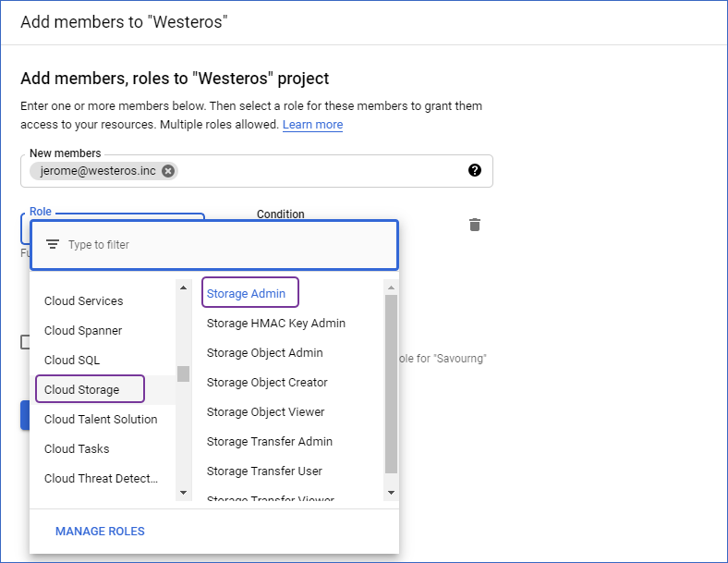728x563 pixels.
Task: Choose Storage Object Admin role
Action: (264, 353)
